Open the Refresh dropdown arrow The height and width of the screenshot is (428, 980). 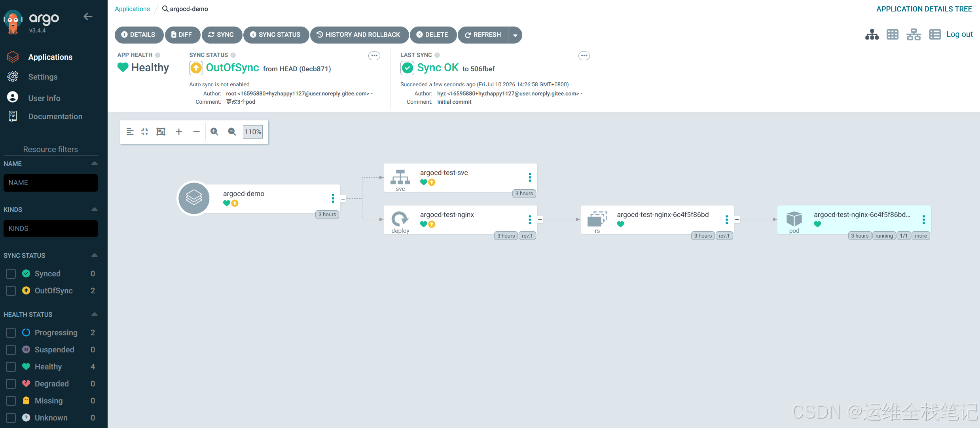(x=515, y=35)
